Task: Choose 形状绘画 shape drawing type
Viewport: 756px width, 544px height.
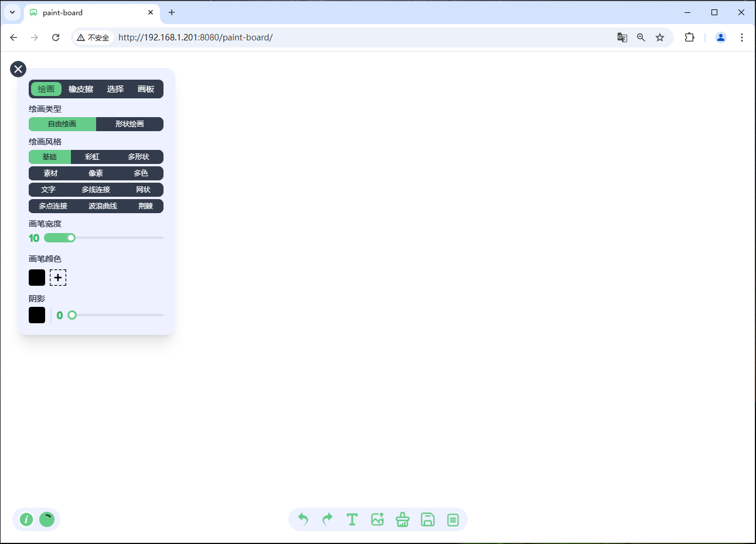Action: pos(130,124)
